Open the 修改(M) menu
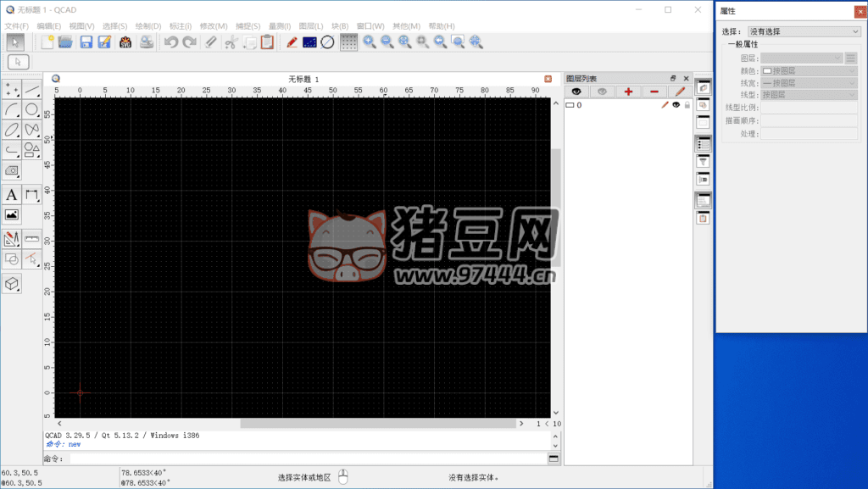Screen dimensions: 868x489 coord(213,26)
